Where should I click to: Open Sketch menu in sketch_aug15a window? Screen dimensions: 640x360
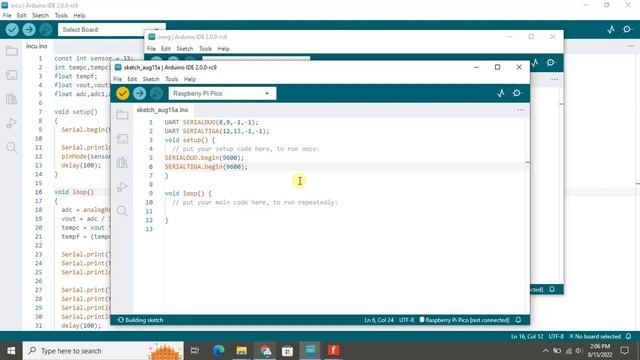pos(151,79)
